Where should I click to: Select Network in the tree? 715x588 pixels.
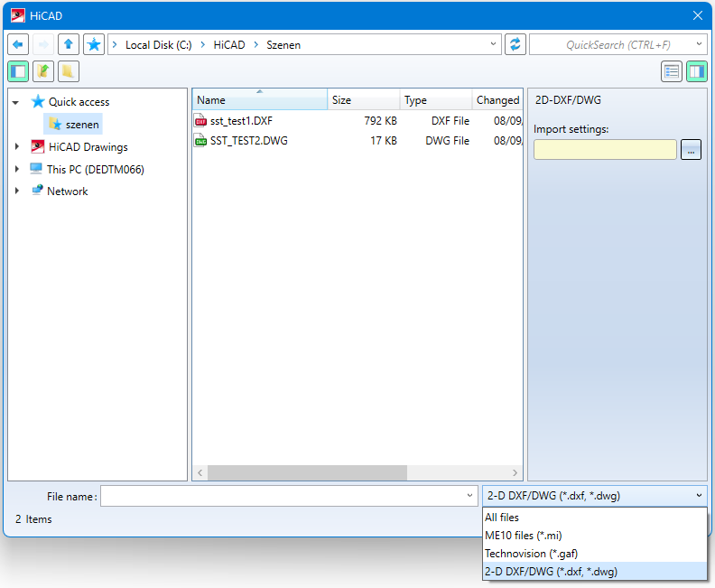tap(68, 191)
